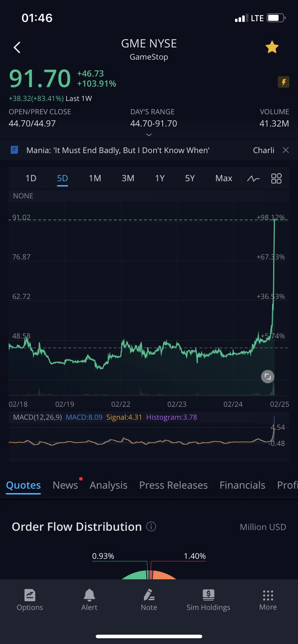Tap the 44.70/44.97 open/prev close value
The width and height of the screenshot is (298, 644).
(32, 124)
